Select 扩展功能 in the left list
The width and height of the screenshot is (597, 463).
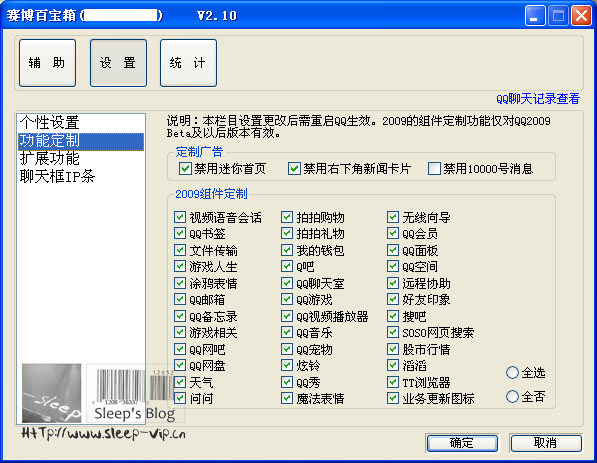(81, 159)
